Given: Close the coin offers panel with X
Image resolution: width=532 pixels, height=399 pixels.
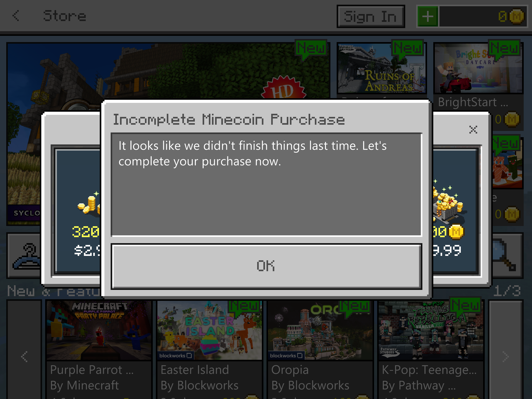Looking at the screenshot, I should pyautogui.click(x=473, y=129).
